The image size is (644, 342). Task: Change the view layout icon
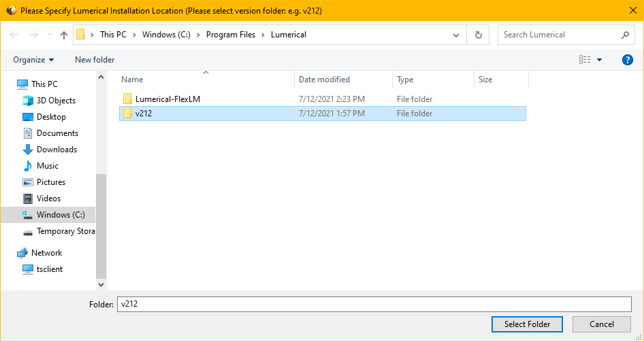pos(585,60)
